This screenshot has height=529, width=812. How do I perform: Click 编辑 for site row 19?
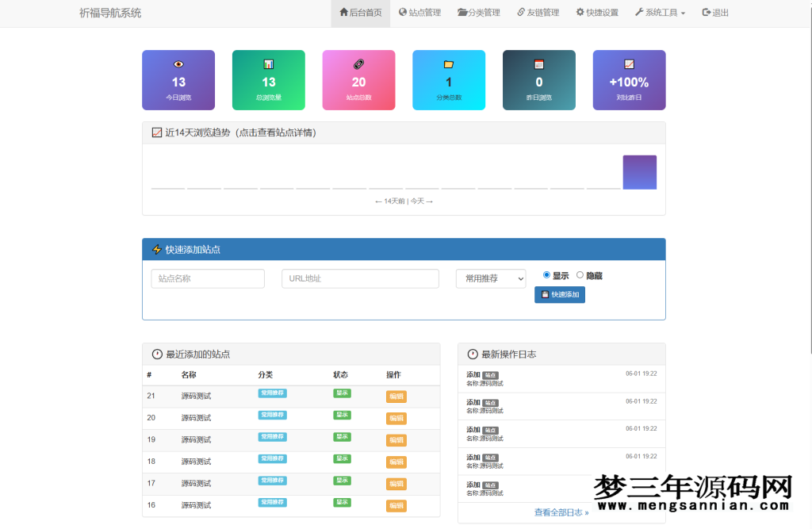click(x=396, y=440)
